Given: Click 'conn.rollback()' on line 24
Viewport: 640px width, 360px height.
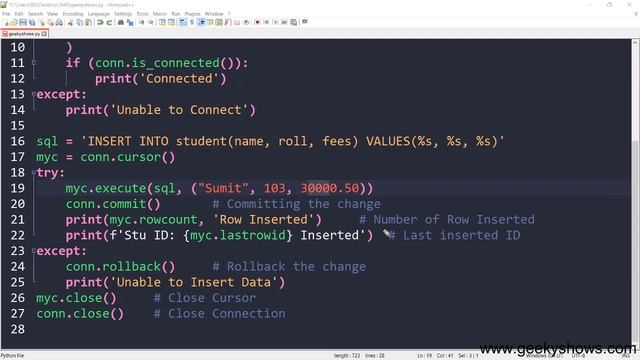Looking at the screenshot, I should pyautogui.click(x=120, y=267).
